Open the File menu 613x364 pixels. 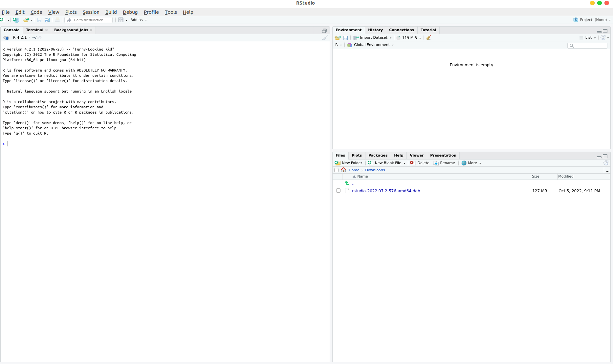(6, 12)
